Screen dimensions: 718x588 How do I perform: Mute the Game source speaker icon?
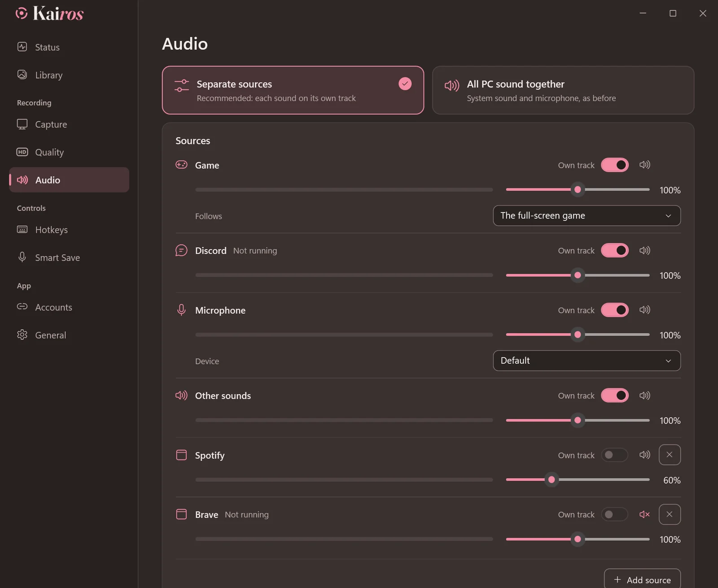pos(645,165)
